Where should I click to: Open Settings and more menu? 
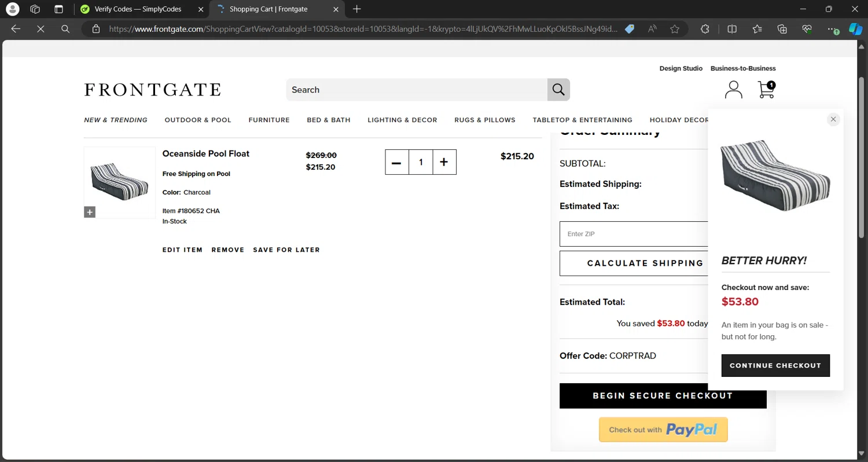coord(832,29)
